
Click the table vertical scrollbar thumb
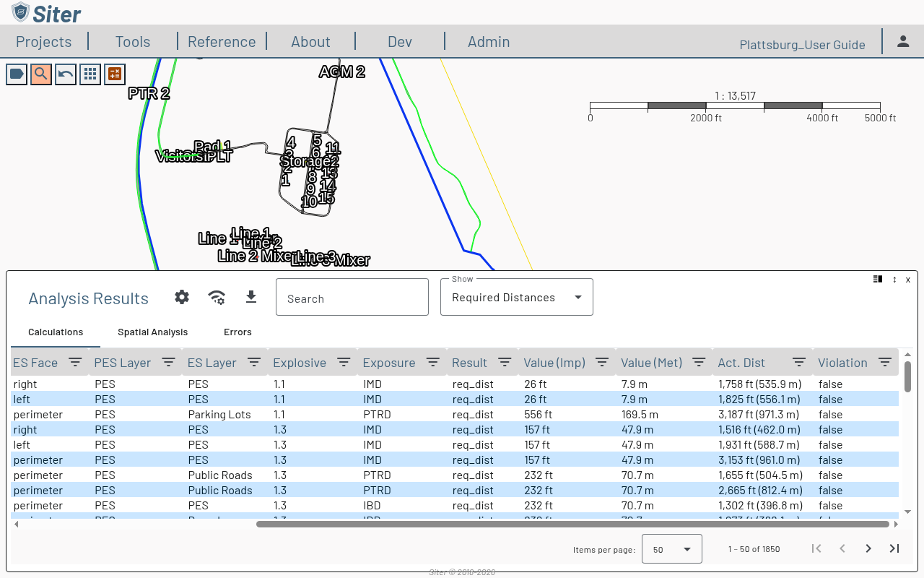point(908,376)
